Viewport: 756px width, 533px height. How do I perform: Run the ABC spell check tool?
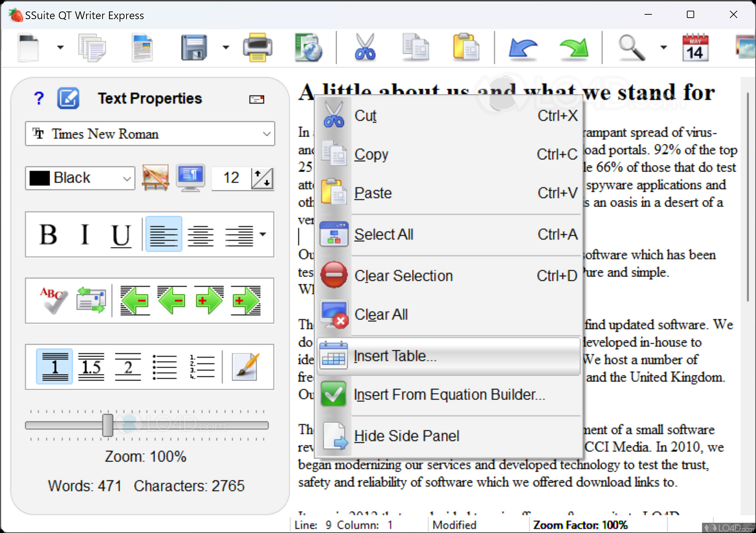click(54, 300)
